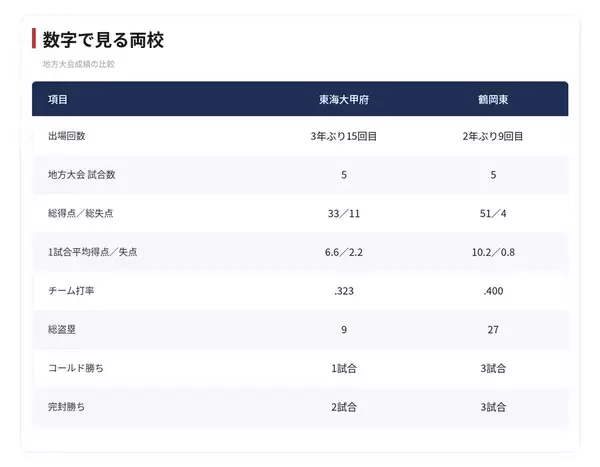Image resolution: width=600 pixels, height=467 pixels.
Task: Click the cell 2年ぶり9回目
Action: (493, 136)
